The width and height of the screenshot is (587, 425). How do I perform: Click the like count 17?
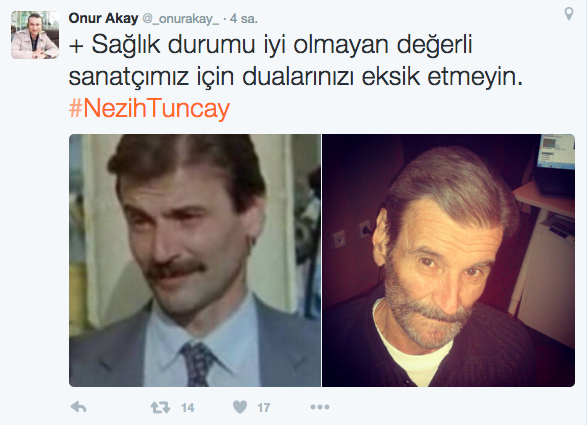click(264, 407)
